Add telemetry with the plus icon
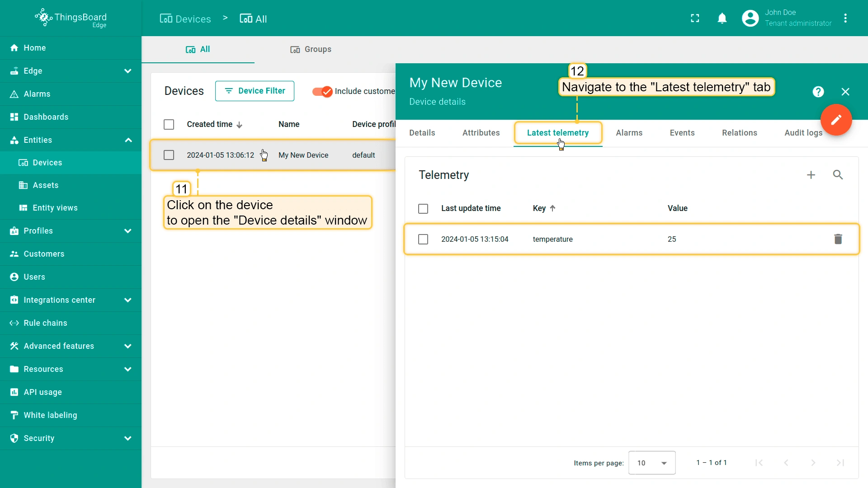868x488 pixels. [811, 175]
